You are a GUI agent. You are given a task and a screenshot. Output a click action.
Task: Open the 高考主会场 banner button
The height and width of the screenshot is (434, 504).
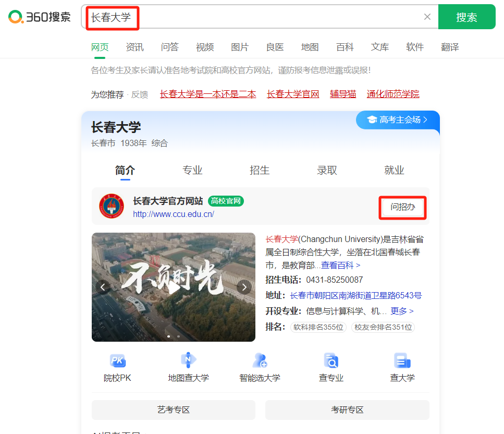tap(398, 120)
